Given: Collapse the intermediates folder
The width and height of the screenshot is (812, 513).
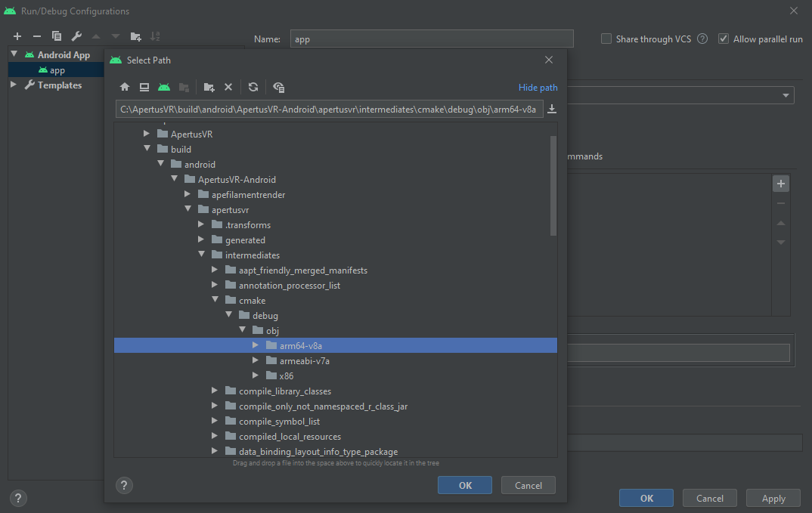Looking at the screenshot, I should tap(201, 254).
